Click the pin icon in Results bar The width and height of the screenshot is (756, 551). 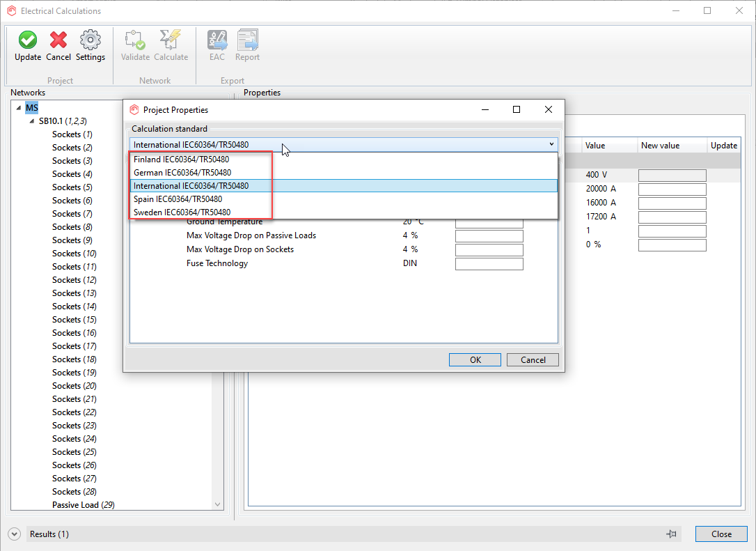pyautogui.click(x=671, y=534)
